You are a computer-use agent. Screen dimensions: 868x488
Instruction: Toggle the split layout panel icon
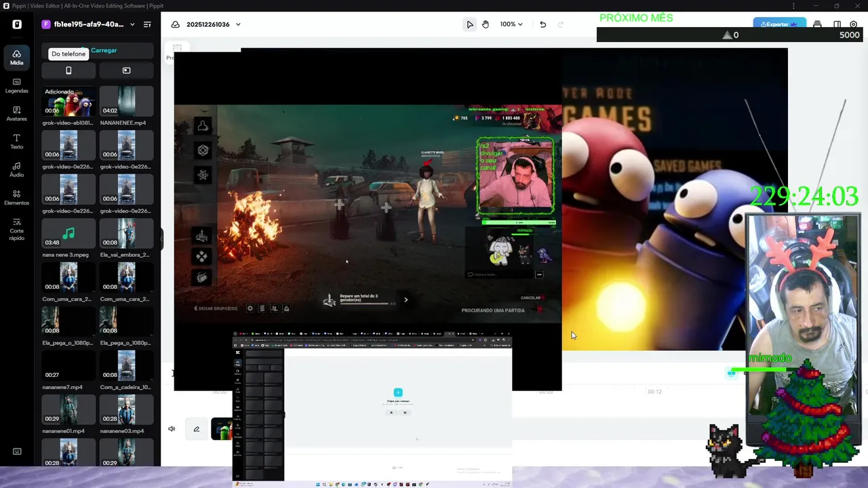point(836,24)
